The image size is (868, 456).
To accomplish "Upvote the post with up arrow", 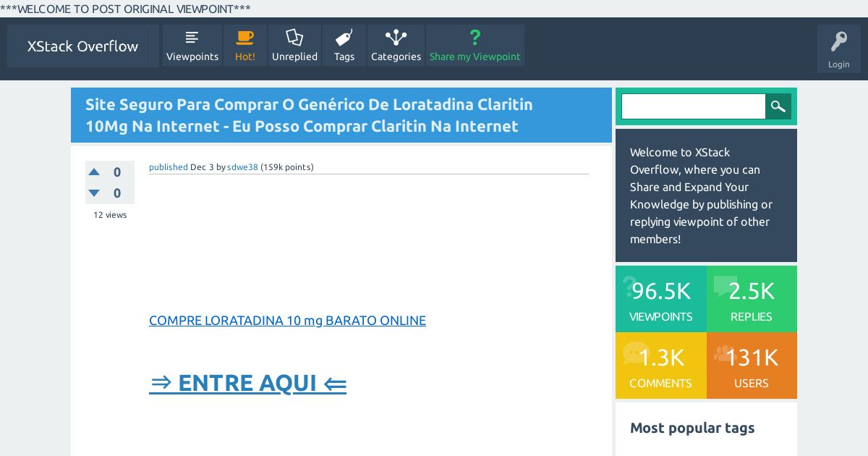I will [94, 172].
